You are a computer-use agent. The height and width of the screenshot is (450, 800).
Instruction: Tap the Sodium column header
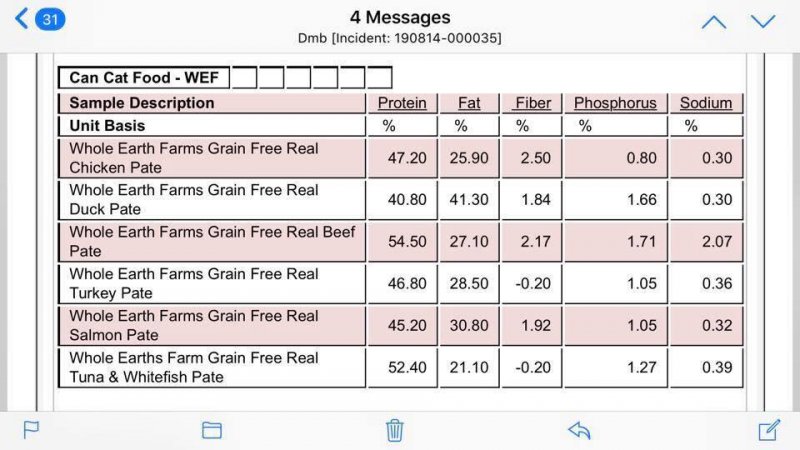coord(706,103)
